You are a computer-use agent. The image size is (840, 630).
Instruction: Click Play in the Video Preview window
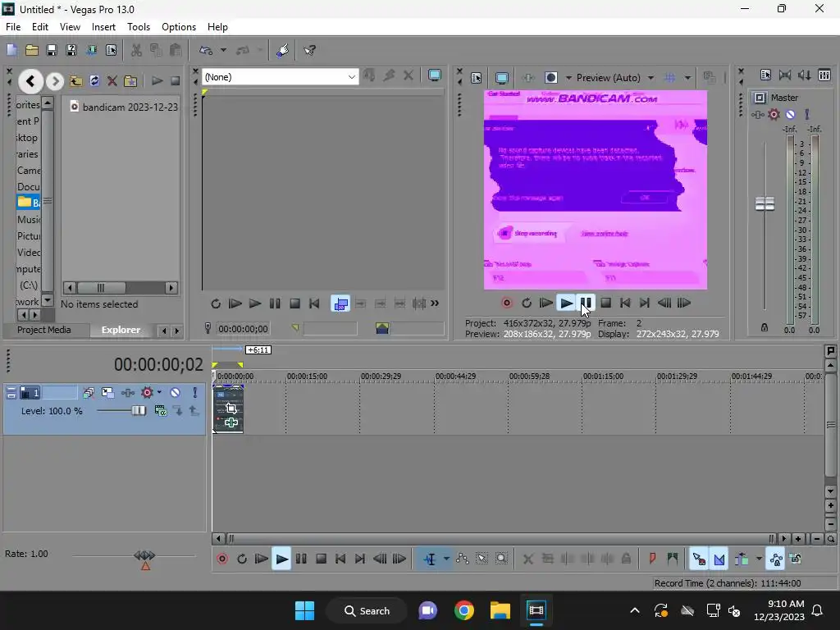(566, 303)
